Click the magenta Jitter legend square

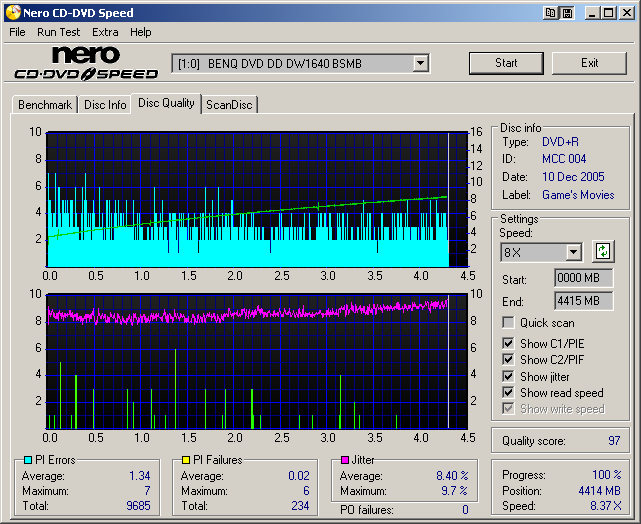coord(344,460)
